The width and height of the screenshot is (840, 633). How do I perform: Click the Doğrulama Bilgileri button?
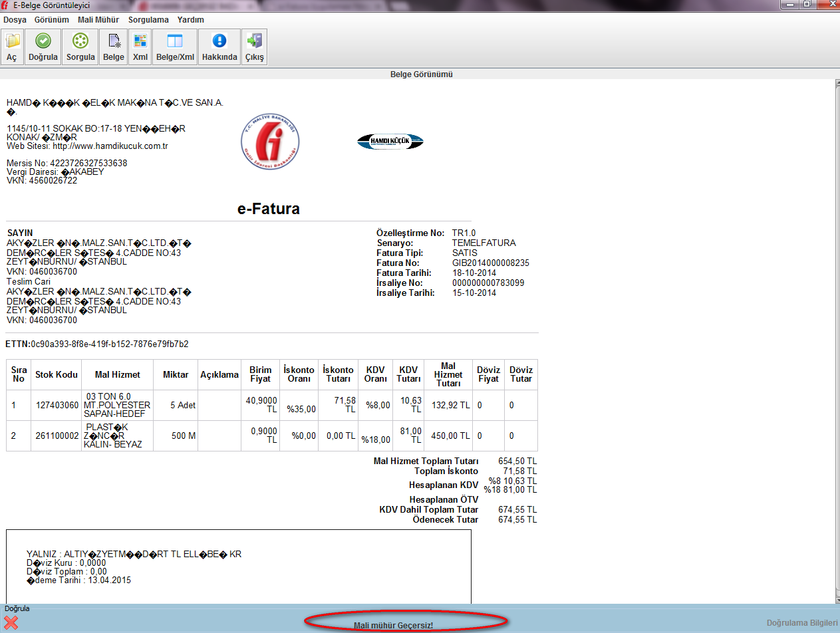(801, 623)
